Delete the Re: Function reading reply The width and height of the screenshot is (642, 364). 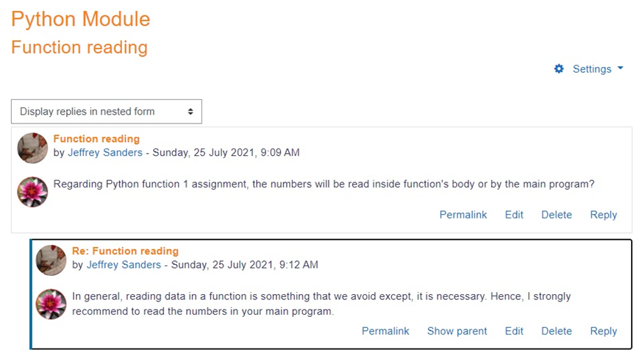click(x=557, y=331)
